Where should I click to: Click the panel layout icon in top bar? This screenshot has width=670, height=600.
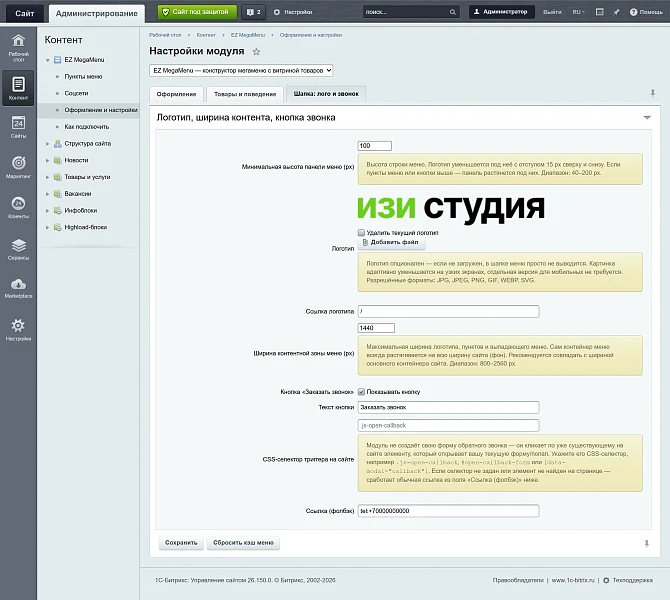[599, 12]
